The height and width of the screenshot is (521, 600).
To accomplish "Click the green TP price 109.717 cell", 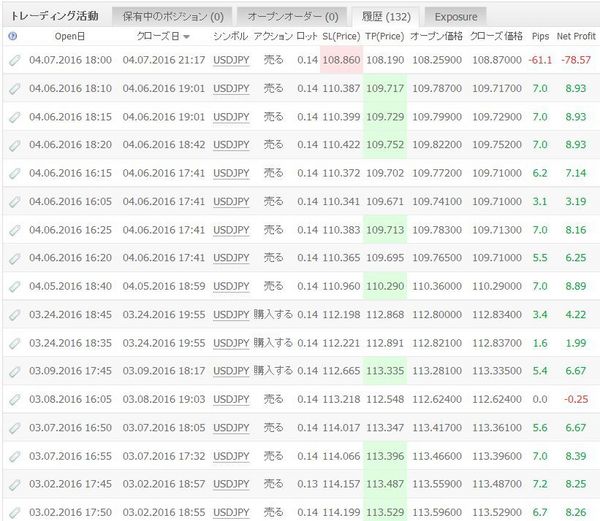I will click(385, 88).
